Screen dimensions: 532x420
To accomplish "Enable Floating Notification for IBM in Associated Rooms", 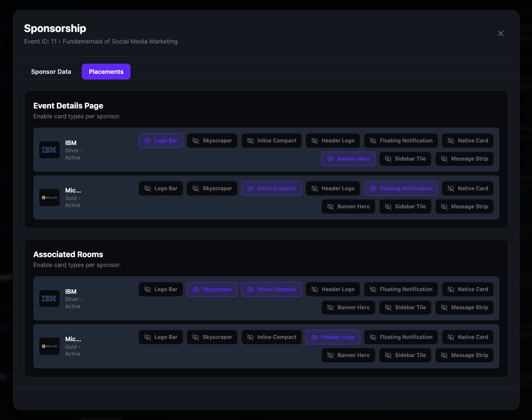I will (401, 289).
